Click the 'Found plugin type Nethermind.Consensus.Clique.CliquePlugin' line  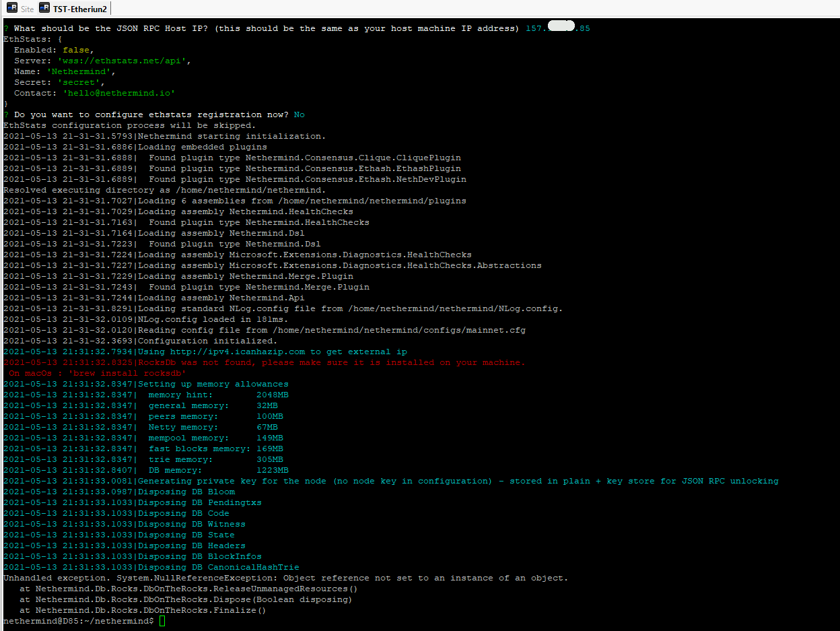coord(232,158)
